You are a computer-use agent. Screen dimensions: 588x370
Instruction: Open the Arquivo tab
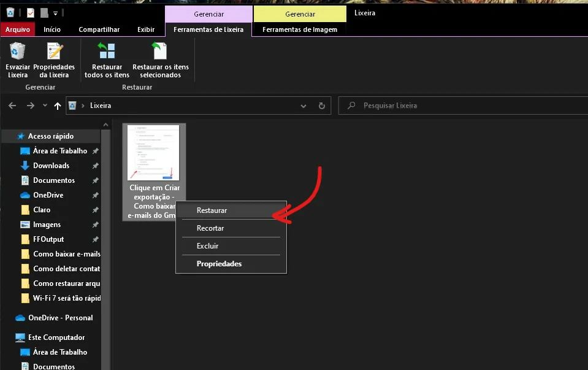tap(18, 29)
